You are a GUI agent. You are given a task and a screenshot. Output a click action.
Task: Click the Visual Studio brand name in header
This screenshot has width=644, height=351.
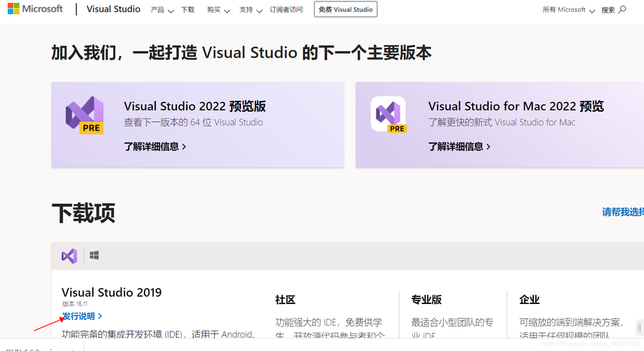[x=113, y=10]
